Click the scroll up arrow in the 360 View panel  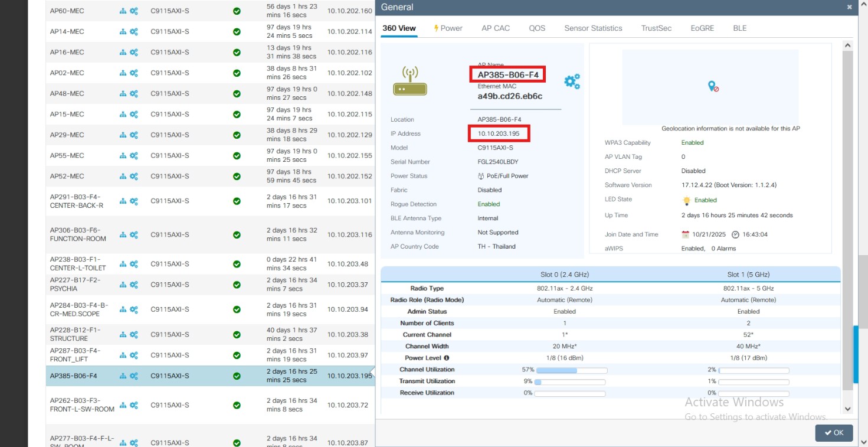[848, 45]
